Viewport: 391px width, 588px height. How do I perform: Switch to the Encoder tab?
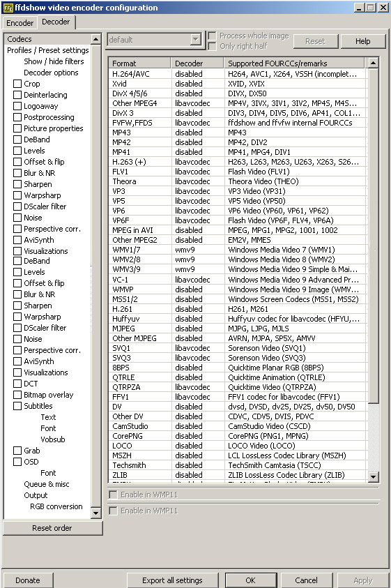[x=20, y=23]
